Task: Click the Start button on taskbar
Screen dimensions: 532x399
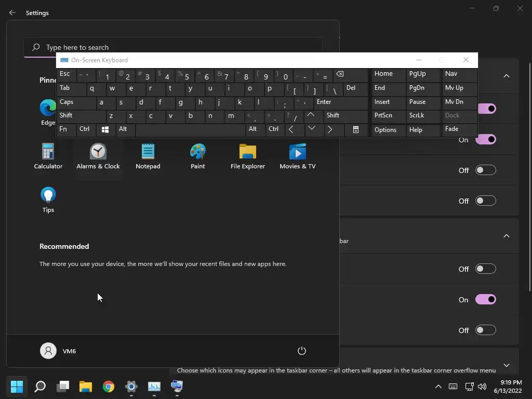Action: click(x=17, y=386)
